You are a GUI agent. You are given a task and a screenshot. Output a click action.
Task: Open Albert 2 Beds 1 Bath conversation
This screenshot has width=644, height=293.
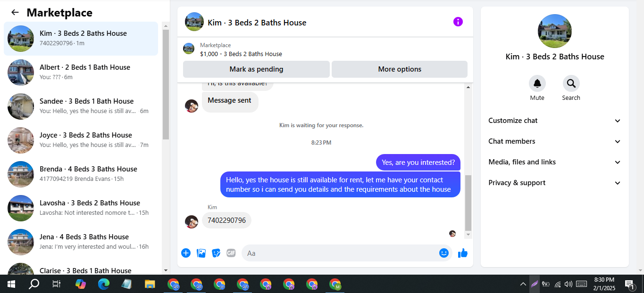pyautogui.click(x=81, y=72)
